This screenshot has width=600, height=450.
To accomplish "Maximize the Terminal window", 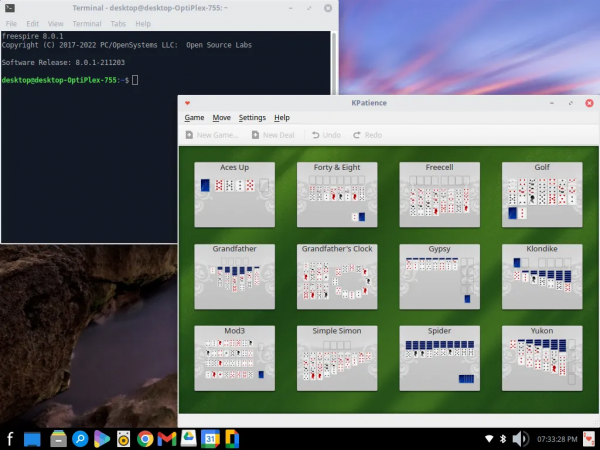I will coord(309,8).
